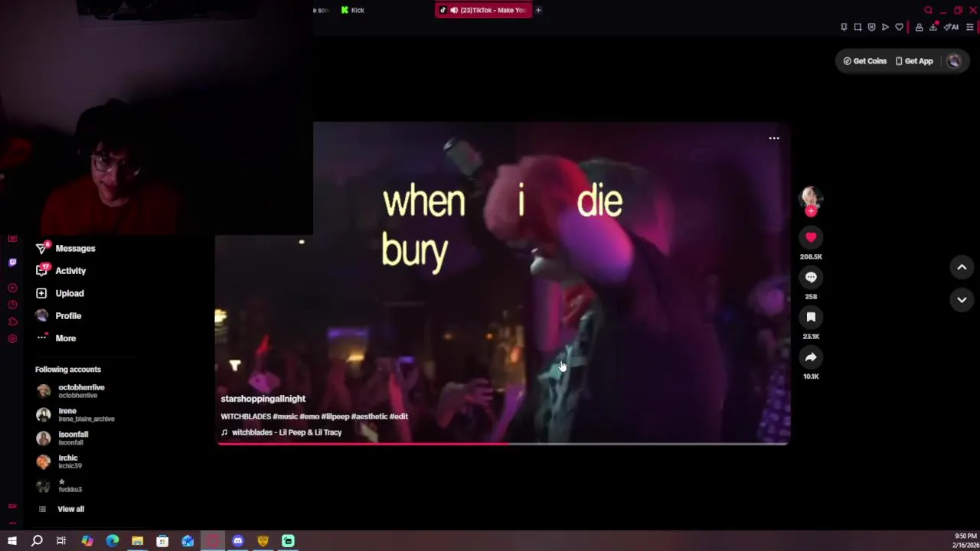Click the snapshot capture icon in toolbar
Screen dimensions: 980x551
857,27
